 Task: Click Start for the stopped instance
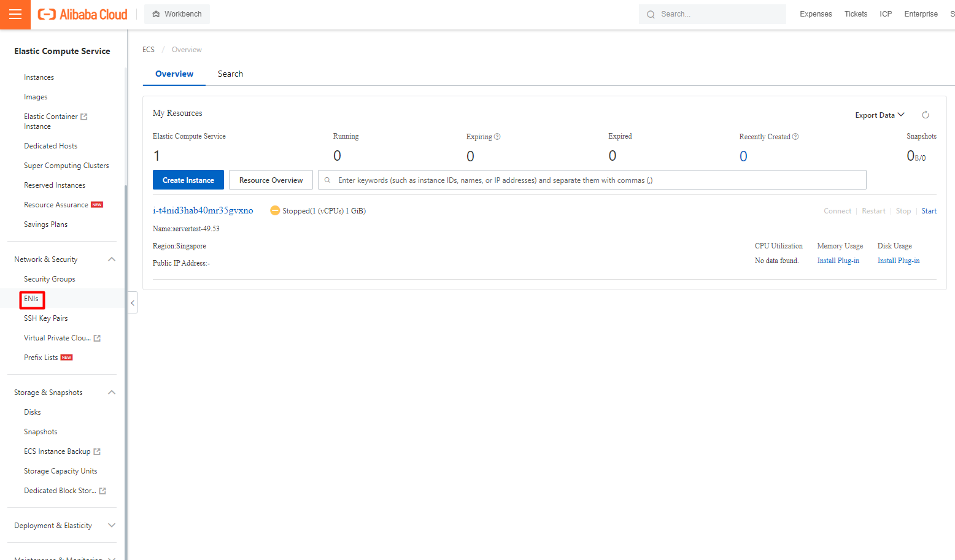pos(929,211)
